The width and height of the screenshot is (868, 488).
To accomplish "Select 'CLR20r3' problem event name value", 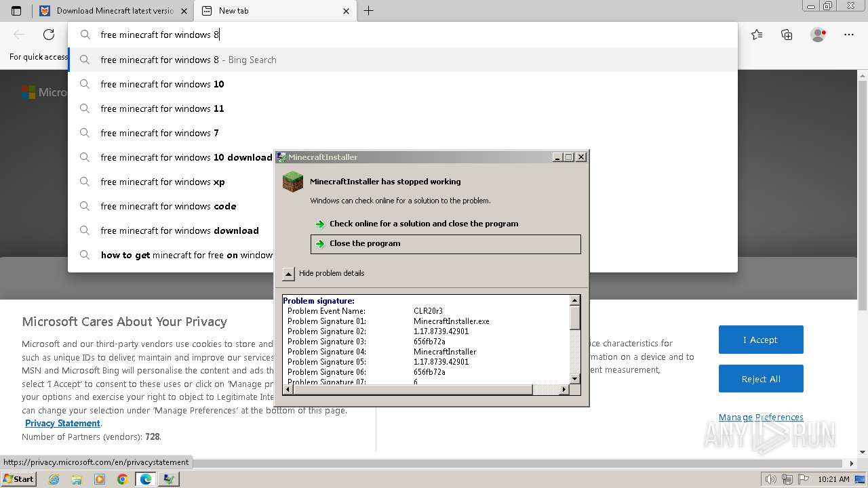I will pyautogui.click(x=428, y=311).
